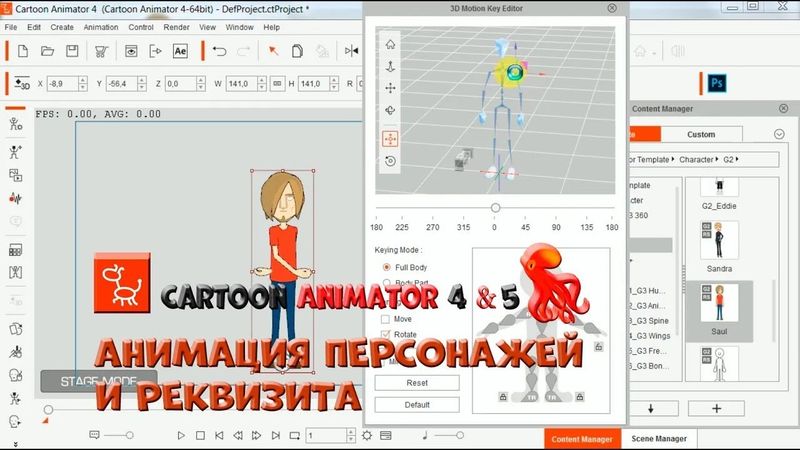800x450 pixels.
Task: Click the reset view circular arrow icon
Action: (x=390, y=161)
